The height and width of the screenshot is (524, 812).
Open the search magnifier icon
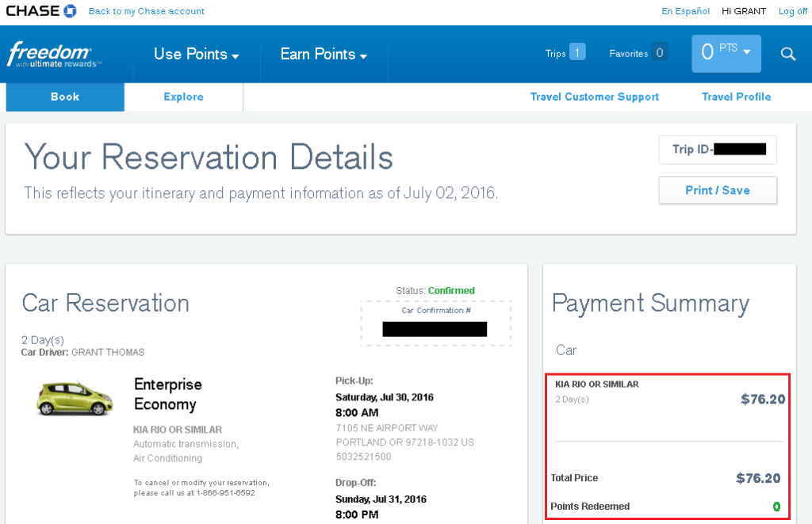coord(787,54)
